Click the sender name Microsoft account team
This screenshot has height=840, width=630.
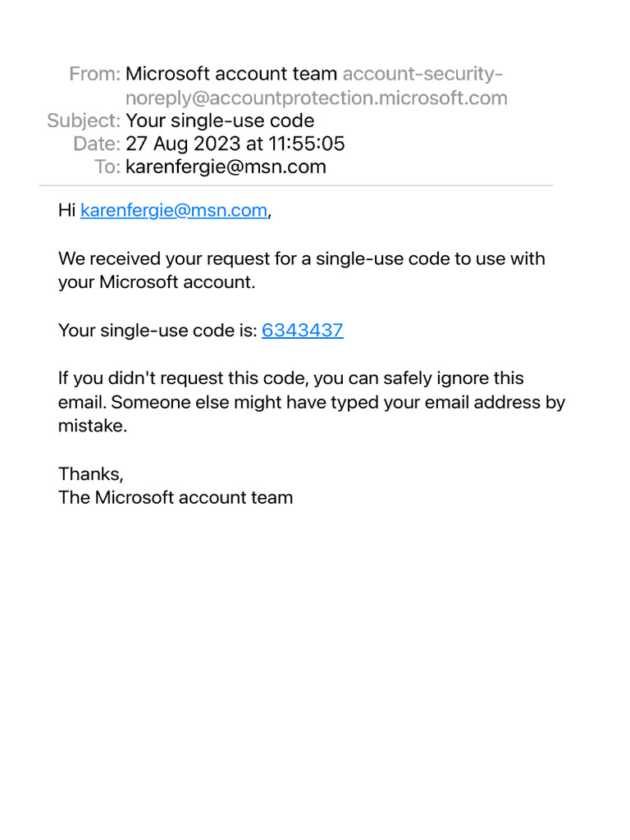pyautogui.click(x=231, y=74)
